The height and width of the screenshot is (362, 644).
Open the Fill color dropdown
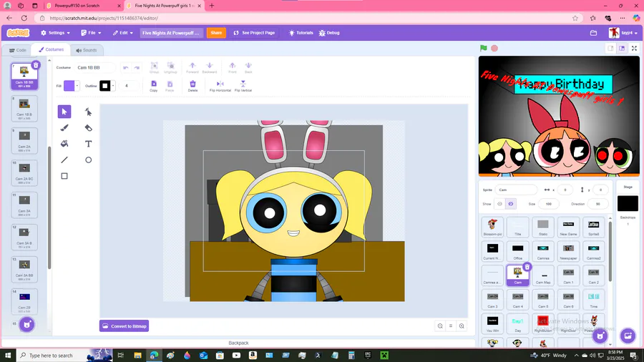77,86
